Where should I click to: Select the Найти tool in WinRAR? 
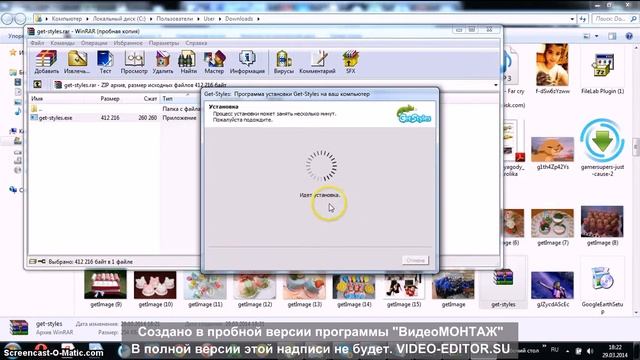188,62
